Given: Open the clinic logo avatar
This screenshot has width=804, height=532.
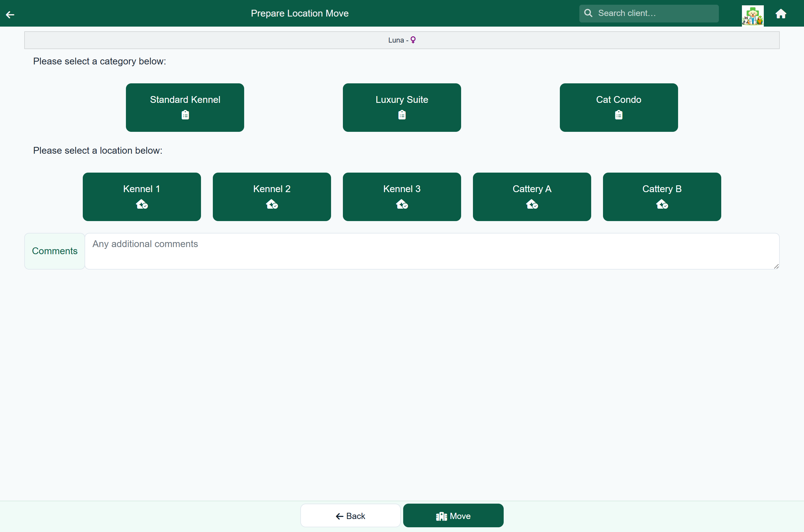Looking at the screenshot, I should coord(753,16).
